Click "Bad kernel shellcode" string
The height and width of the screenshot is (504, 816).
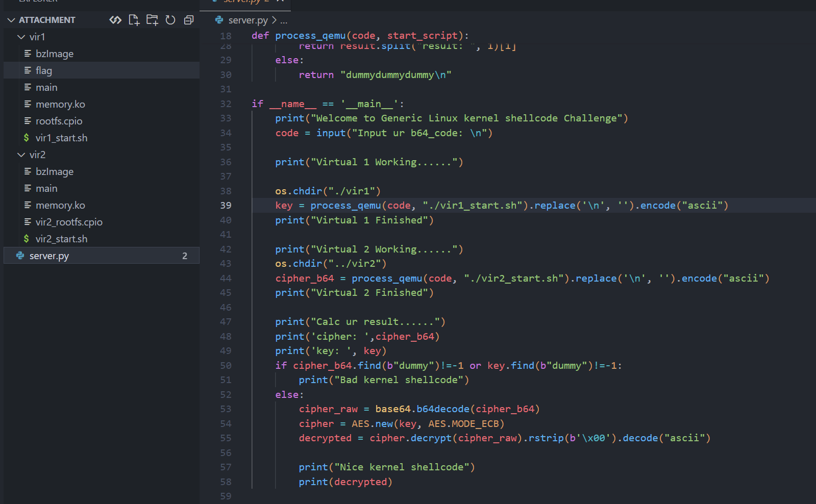(399, 380)
